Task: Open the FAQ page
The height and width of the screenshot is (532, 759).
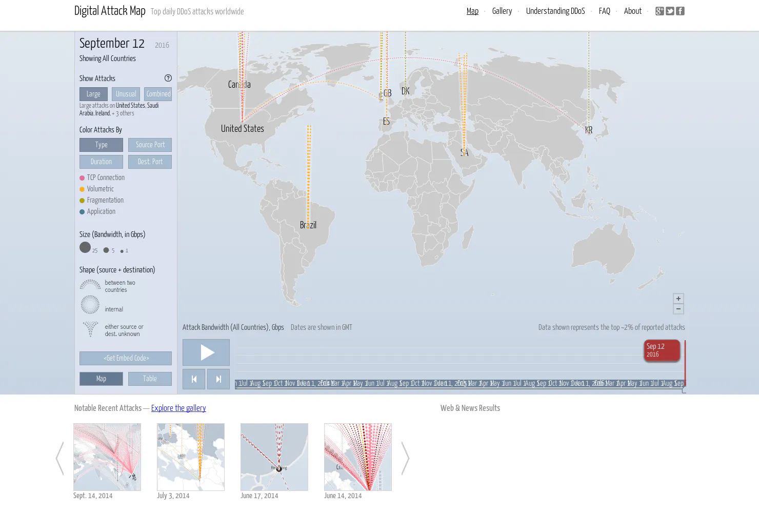Action: (x=605, y=11)
